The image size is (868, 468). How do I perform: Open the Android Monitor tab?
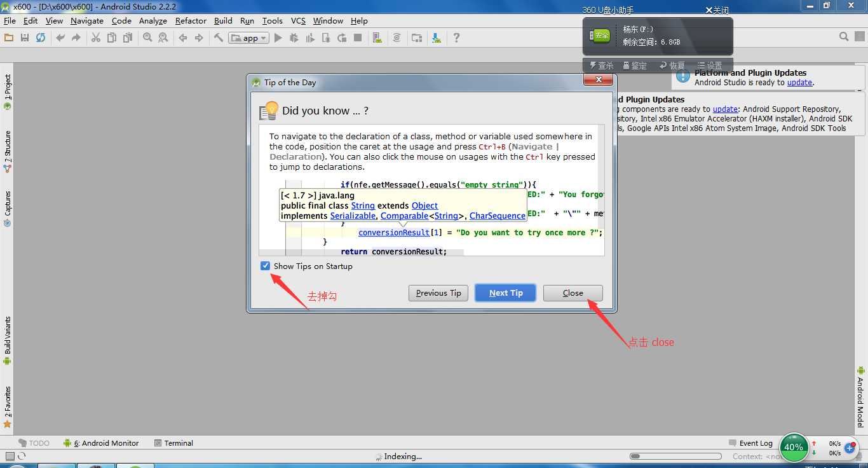pyautogui.click(x=101, y=443)
